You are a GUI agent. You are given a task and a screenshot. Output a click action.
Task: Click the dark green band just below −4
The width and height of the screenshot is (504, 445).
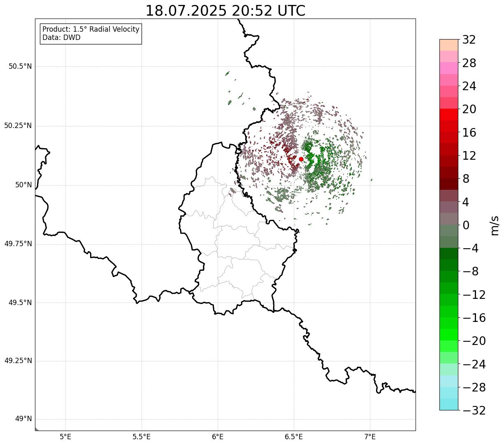[x=448, y=254]
